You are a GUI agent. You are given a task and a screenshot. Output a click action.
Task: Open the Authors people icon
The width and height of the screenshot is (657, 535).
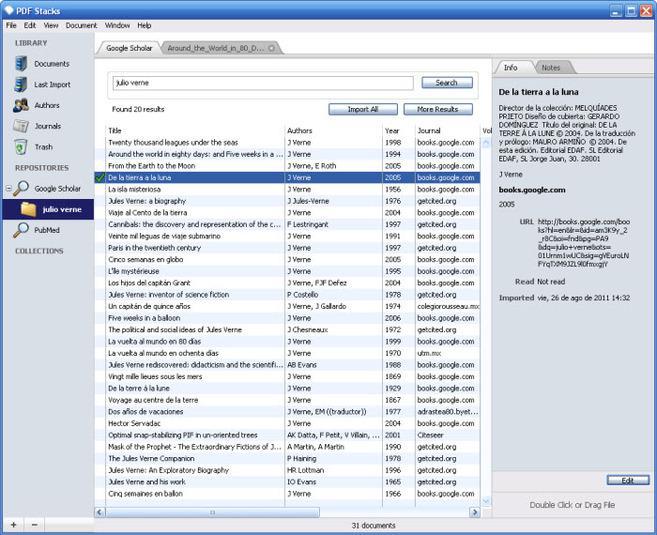click(21, 105)
